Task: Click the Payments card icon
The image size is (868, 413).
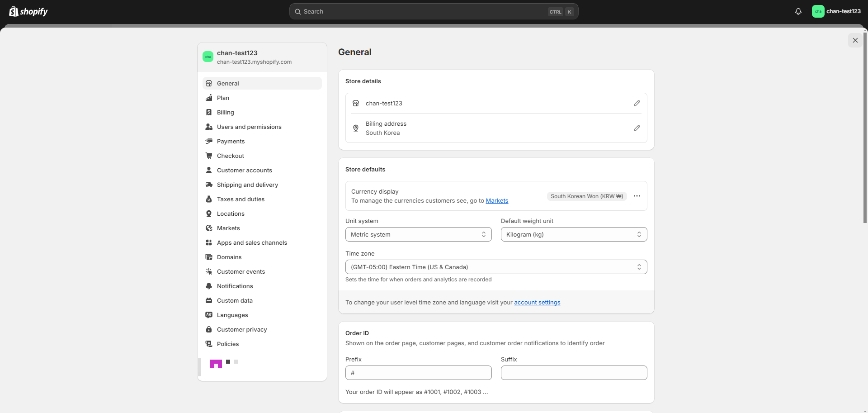Action: (x=209, y=141)
